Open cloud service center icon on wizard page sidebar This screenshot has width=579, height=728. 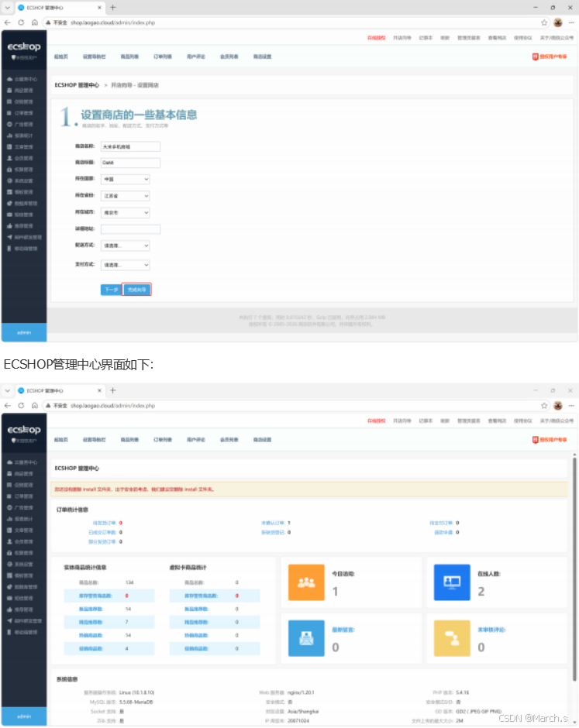point(9,80)
